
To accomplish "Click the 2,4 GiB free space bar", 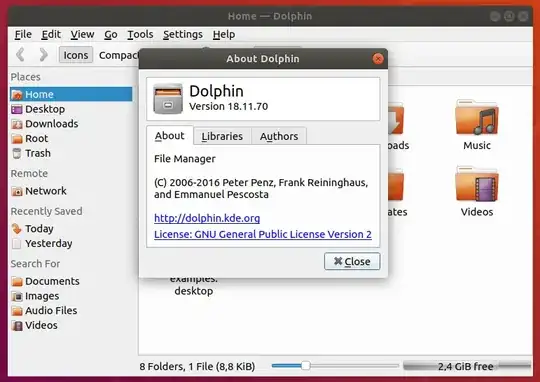I will pos(467,366).
